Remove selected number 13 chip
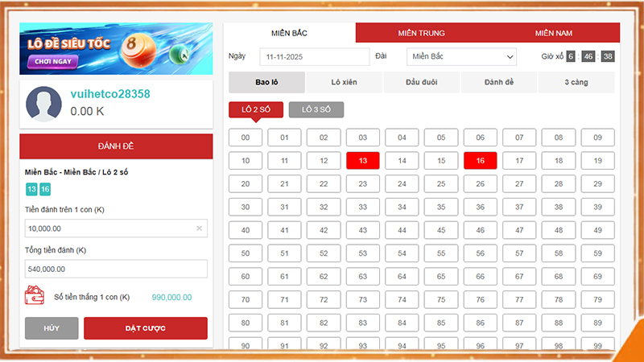The image size is (644, 362). [31, 189]
